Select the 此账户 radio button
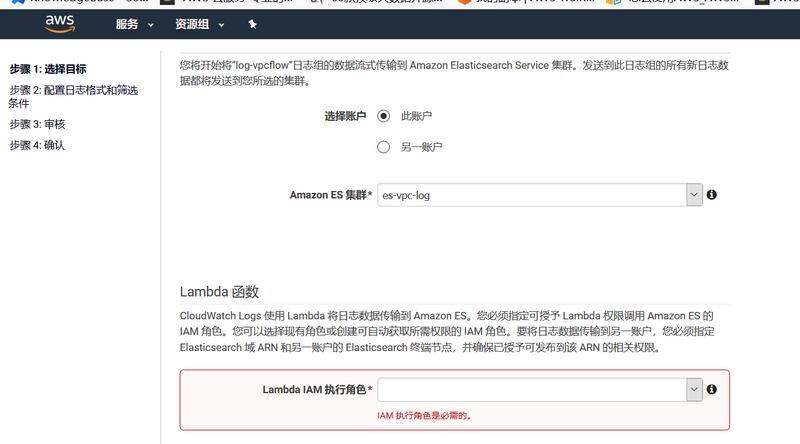 pos(383,116)
